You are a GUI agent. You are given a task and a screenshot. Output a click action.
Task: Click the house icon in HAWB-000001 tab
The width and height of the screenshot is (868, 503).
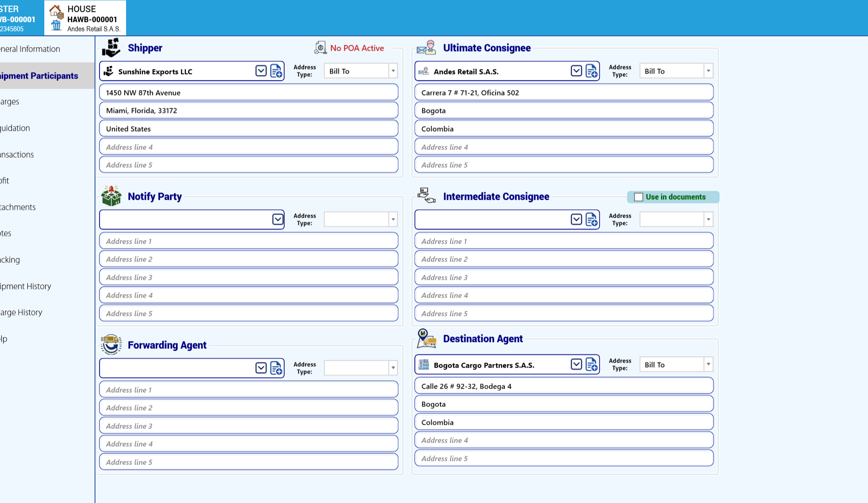56,11
